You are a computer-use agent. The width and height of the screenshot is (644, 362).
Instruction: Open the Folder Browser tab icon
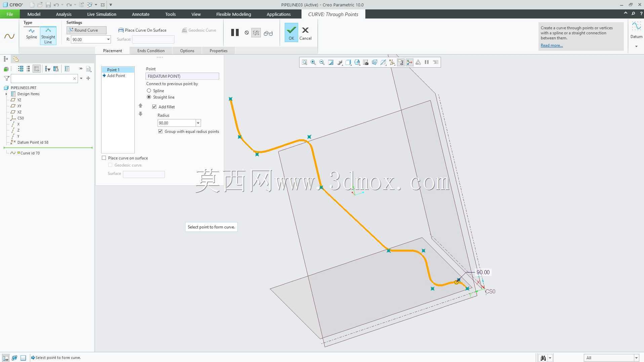[15, 59]
